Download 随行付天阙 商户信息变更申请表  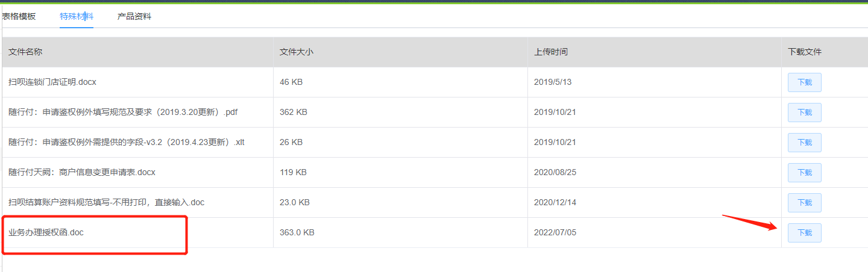(x=804, y=173)
